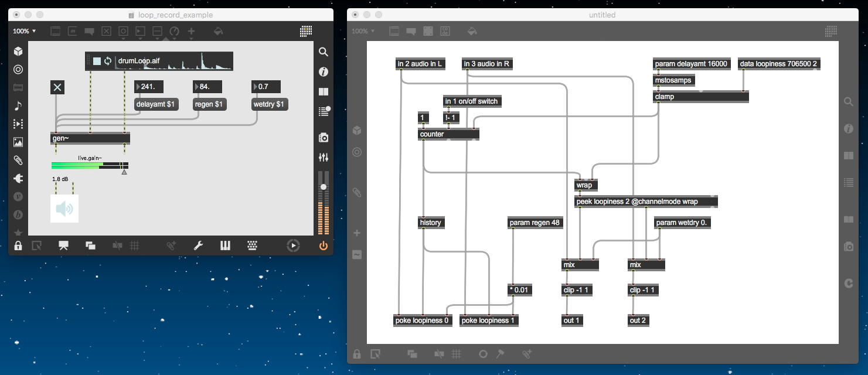Screen dimensions: 868x375
Task: Add a toggle object from the loop_record_example toolbar
Action: point(106,31)
